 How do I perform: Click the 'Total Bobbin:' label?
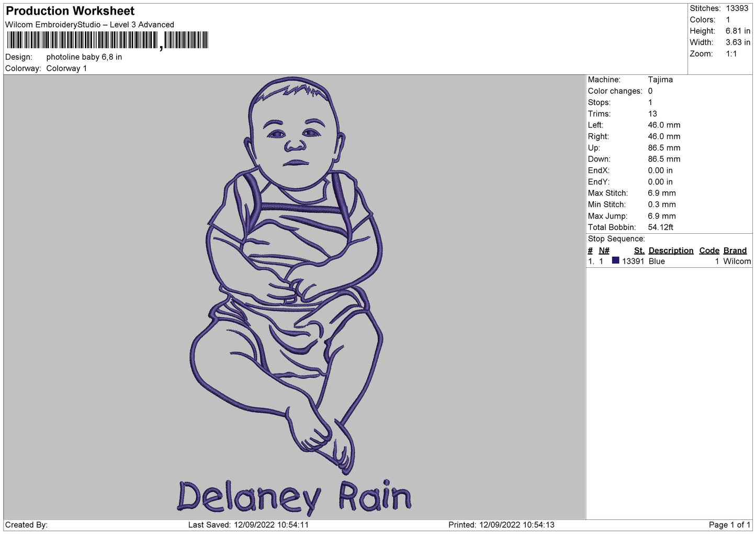coord(612,228)
